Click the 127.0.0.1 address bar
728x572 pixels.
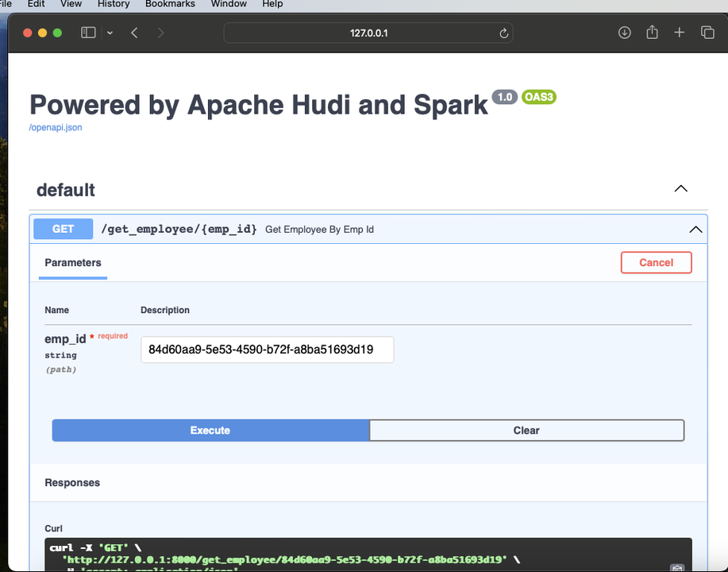(x=368, y=33)
